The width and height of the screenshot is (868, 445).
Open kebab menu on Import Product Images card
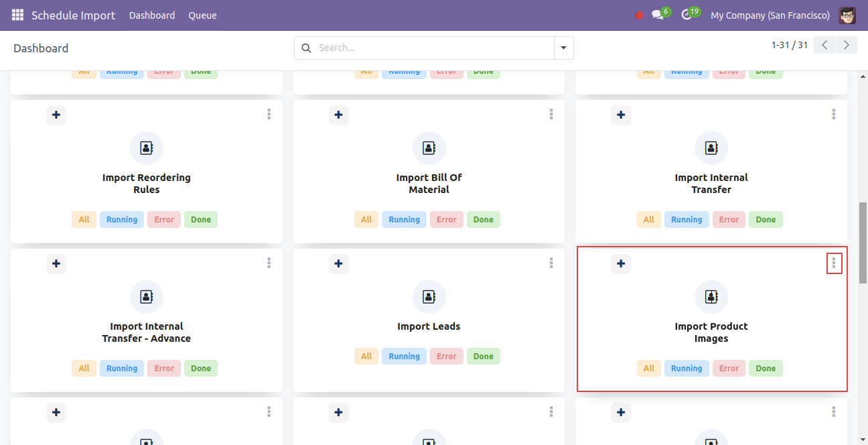pyautogui.click(x=834, y=263)
